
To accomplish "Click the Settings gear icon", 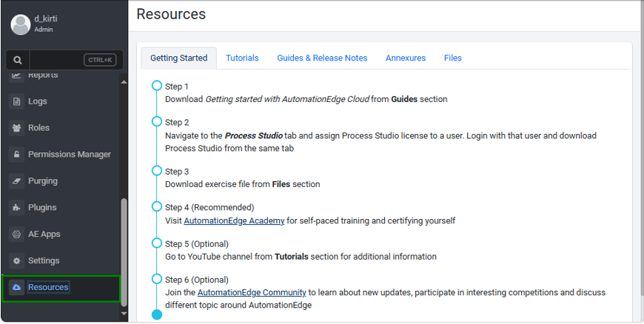I will click(17, 261).
